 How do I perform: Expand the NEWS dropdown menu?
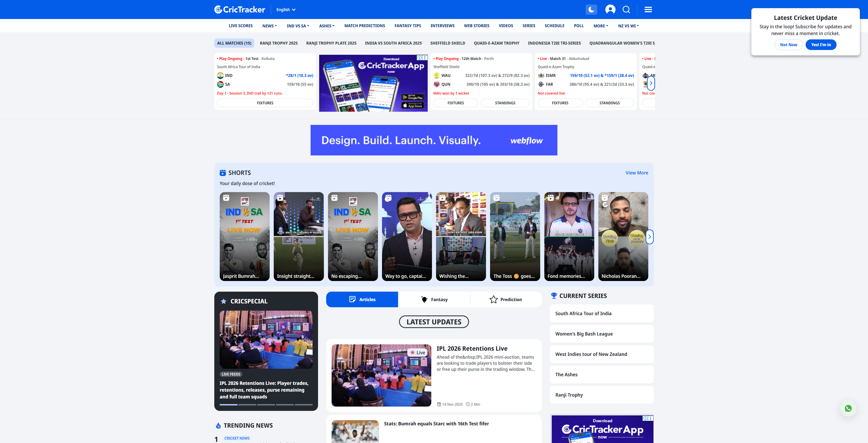pos(270,26)
